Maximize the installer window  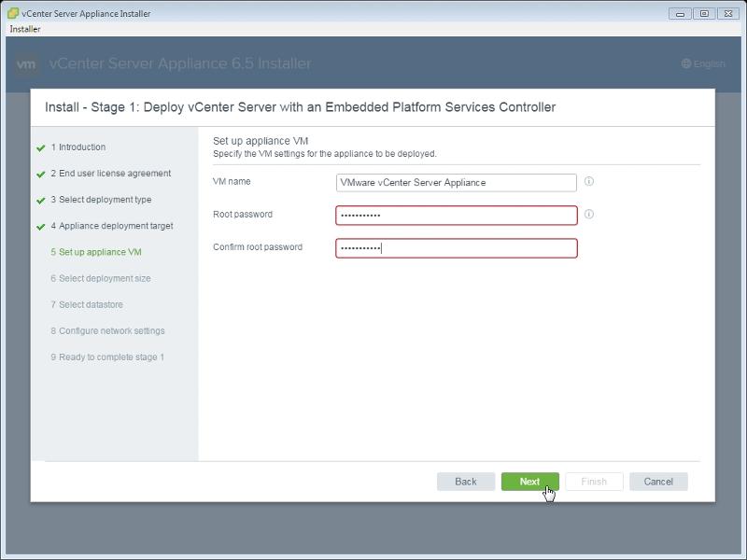tap(704, 14)
